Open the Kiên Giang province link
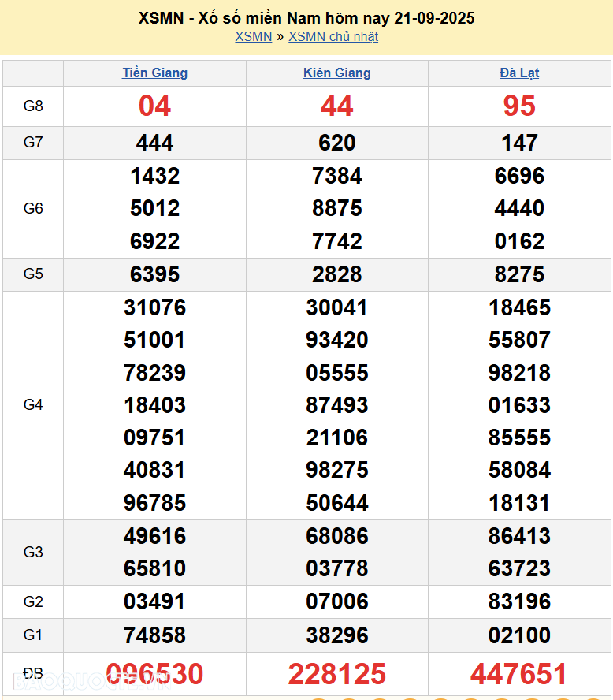The image size is (613, 700). click(336, 73)
